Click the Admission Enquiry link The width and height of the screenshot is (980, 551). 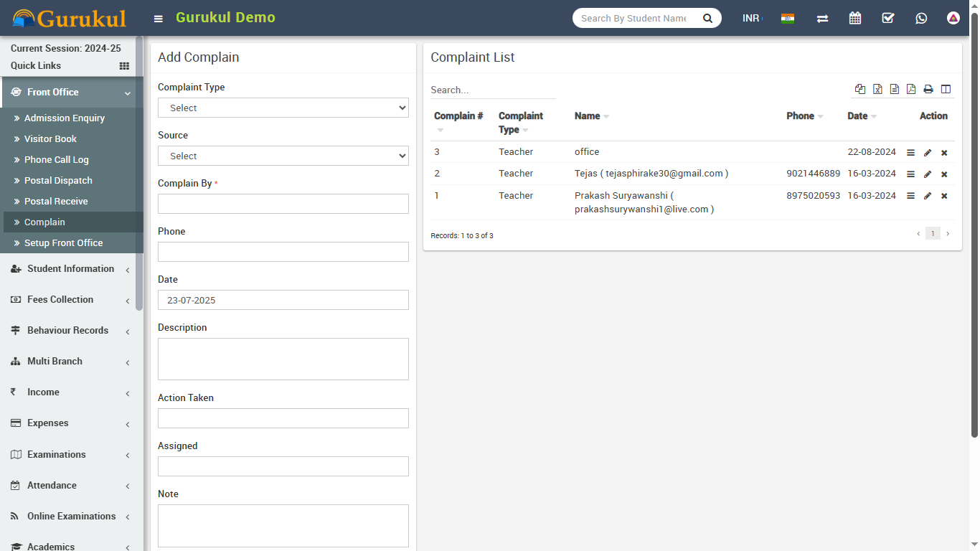pyautogui.click(x=65, y=118)
